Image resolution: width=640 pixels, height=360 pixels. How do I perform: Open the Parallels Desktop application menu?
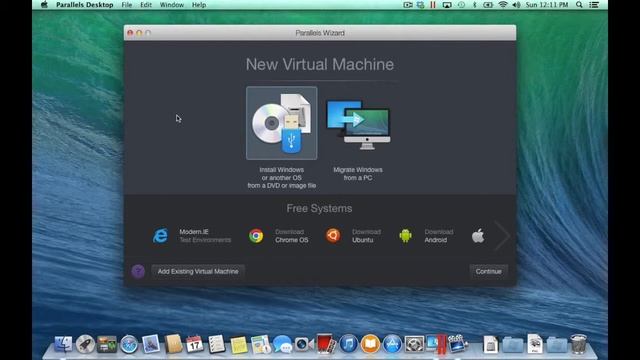(84, 5)
